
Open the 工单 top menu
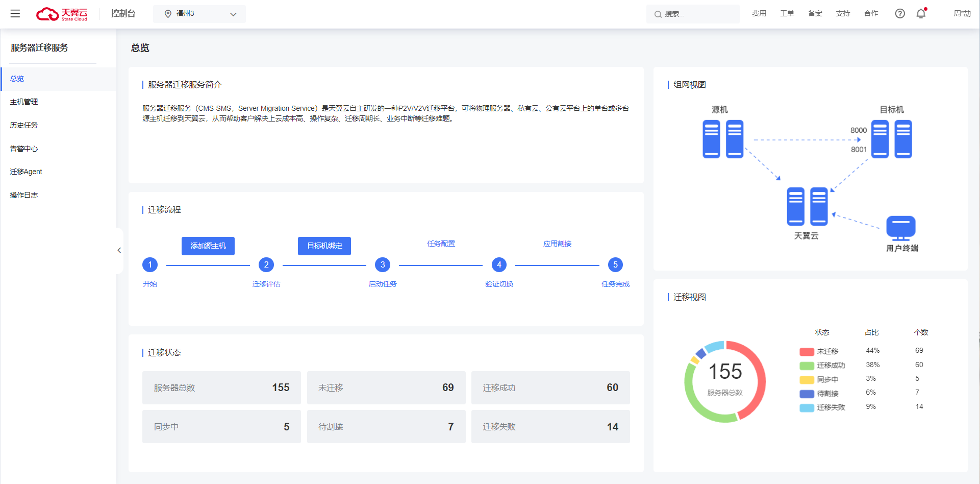[x=787, y=14]
